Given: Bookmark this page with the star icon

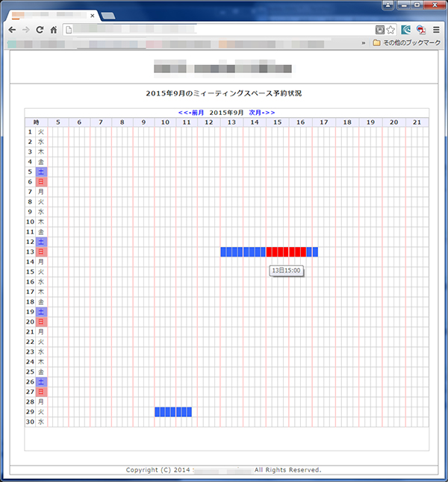Looking at the screenshot, I should [x=391, y=30].
